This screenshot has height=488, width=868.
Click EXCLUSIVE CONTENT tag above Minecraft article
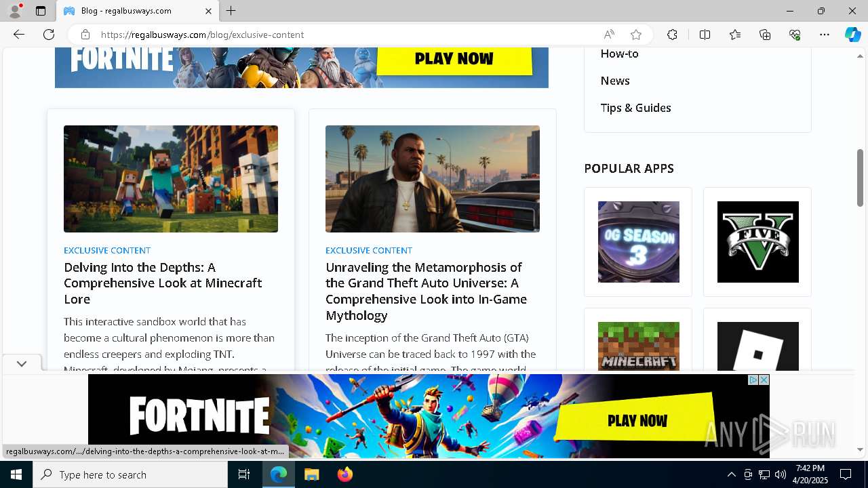click(x=107, y=250)
